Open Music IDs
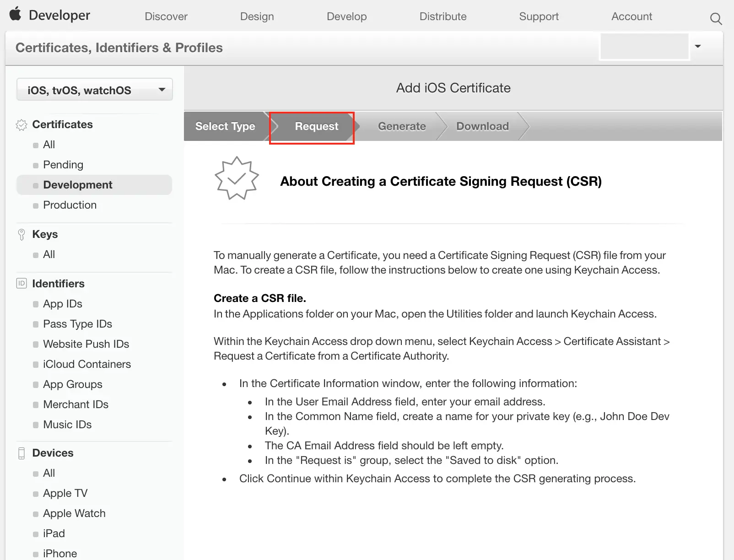This screenshot has height=560, width=734. point(67,425)
